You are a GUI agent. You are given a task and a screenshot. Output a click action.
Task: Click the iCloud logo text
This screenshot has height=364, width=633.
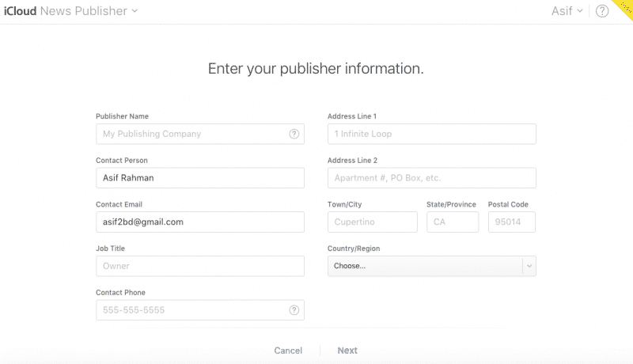tap(19, 11)
